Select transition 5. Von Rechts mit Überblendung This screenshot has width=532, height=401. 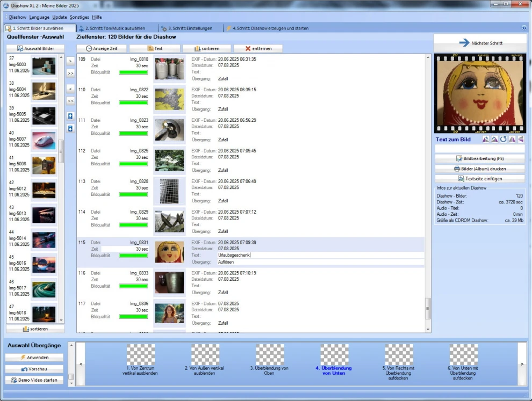(x=399, y=362)
